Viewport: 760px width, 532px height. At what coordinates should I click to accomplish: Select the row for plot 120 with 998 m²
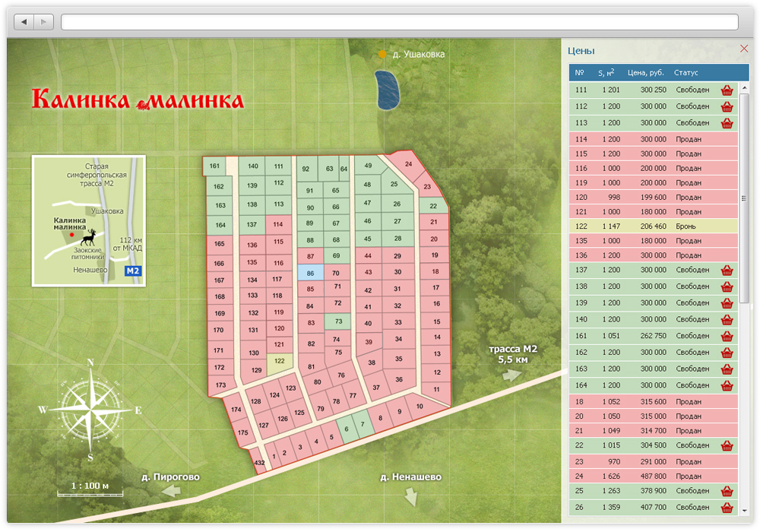654,197
